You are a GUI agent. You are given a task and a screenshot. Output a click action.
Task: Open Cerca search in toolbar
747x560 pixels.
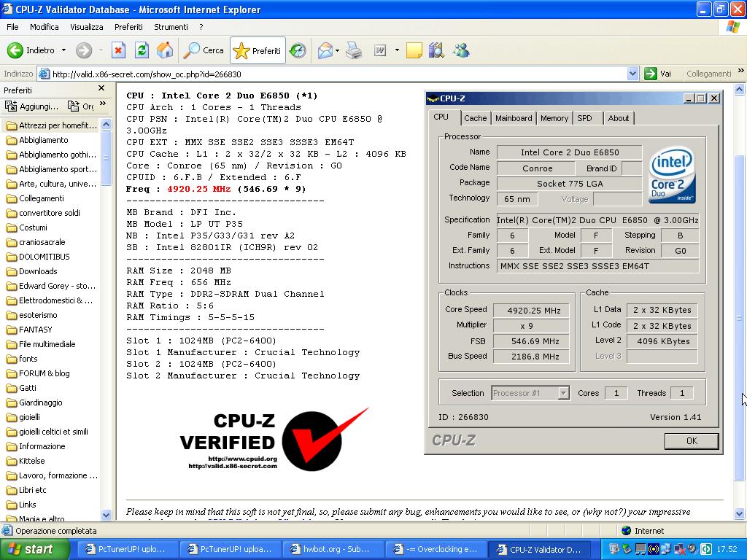(x=204, y=50)
